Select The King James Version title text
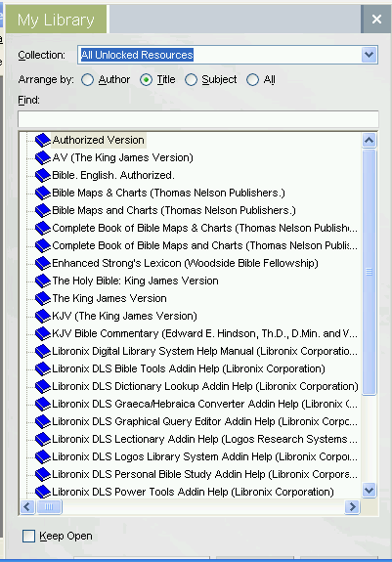Viewport: 392px width, 562px height. [109, 298]
